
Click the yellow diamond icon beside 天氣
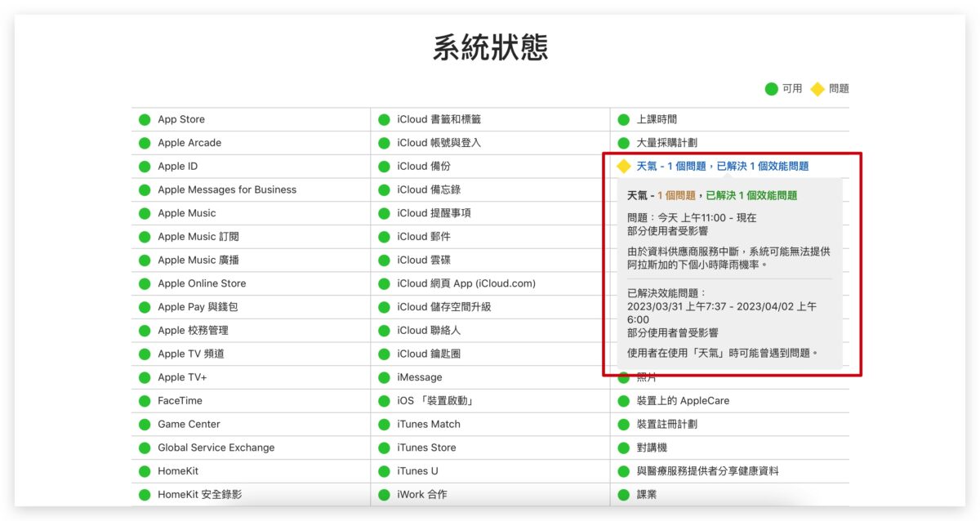(624, 167)
